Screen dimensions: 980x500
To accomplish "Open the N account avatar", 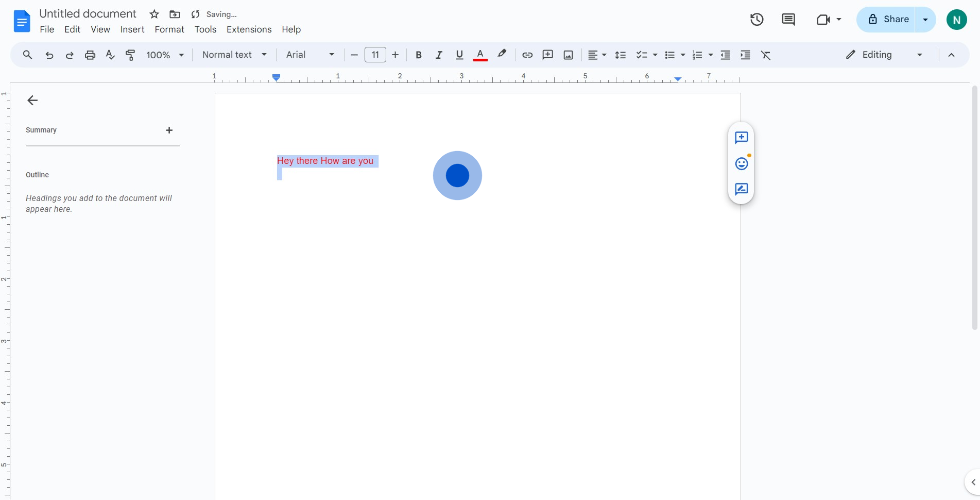I will (956, 20).
